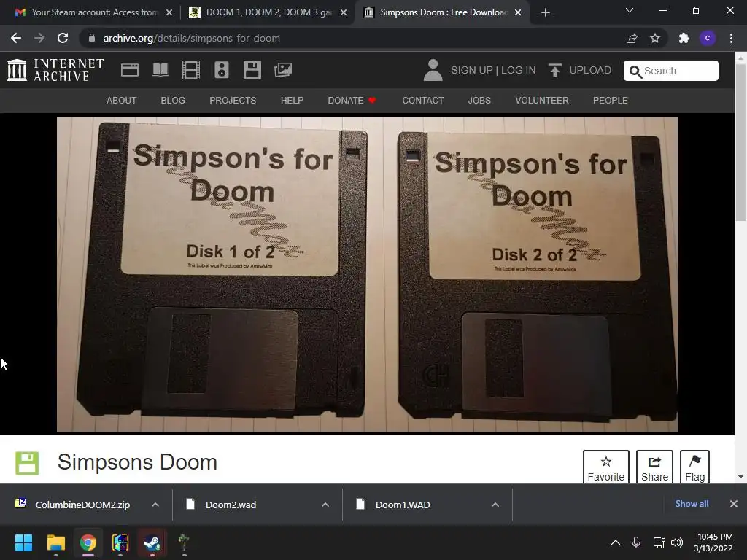Click the volume icon in the system tray
This screenshot has width=747, height=560.
point(676,542)
